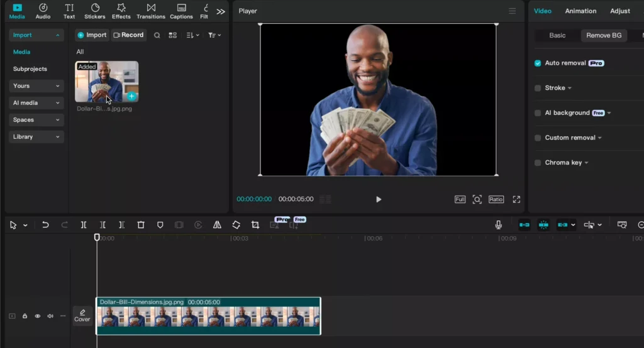Image resolution: width=644 pixels, height=348 pixels.
Task: Expand the AI background options arrow
Action: [609, 113]
